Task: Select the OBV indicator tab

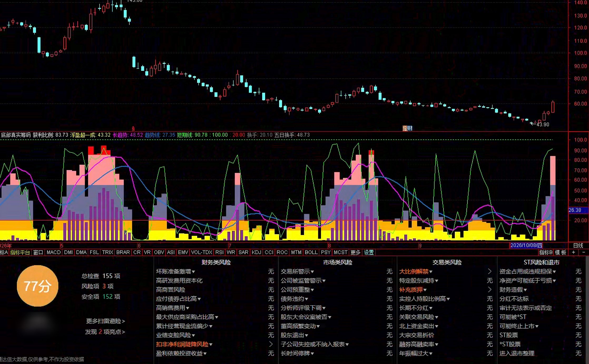Action: tap(159, 252)
